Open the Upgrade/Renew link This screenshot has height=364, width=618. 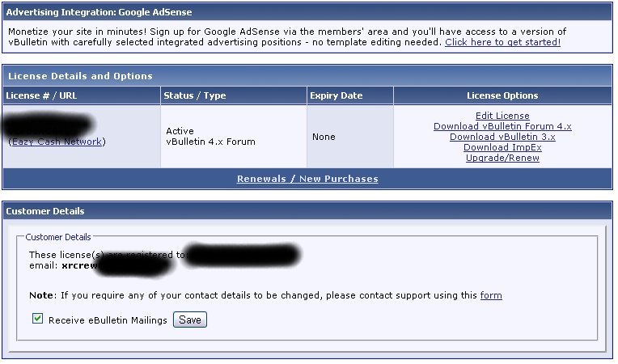[502, 158]
